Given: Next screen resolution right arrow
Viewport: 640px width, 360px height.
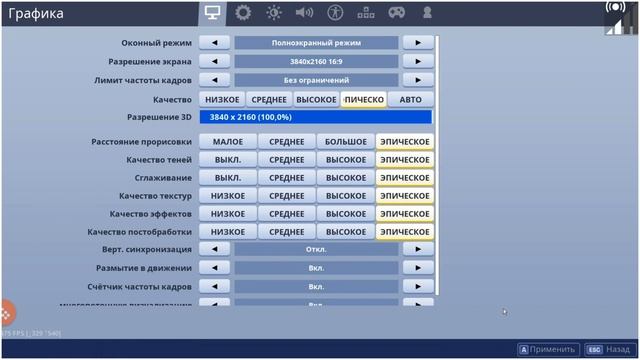Looking at the screenshot, I should (418, 62).
